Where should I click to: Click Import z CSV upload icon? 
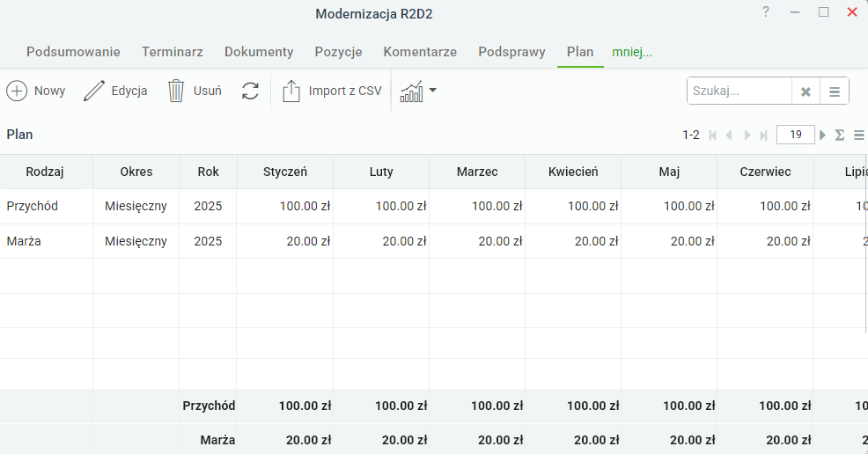tap(291, 91)
